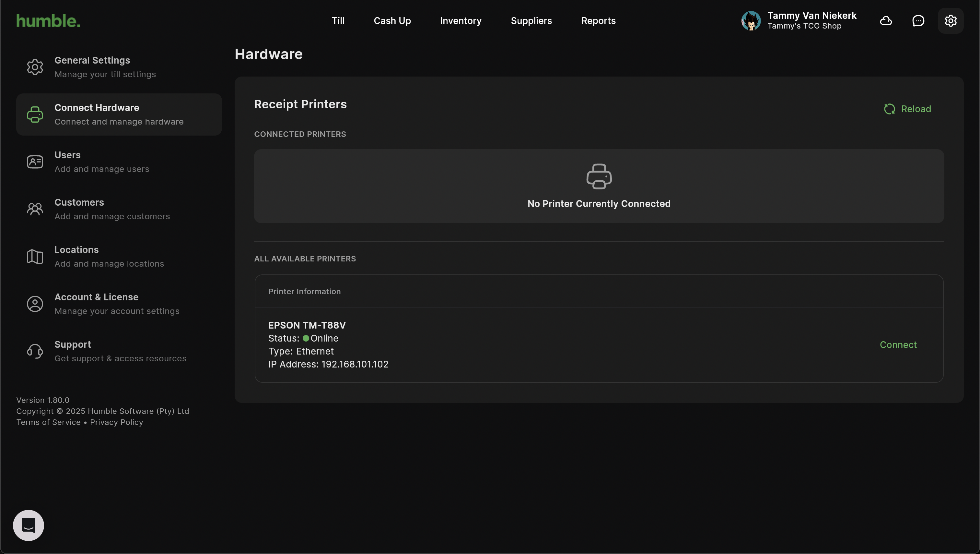Open the Terms of Service link
This screenshot has width=980, height=554.
48,422
